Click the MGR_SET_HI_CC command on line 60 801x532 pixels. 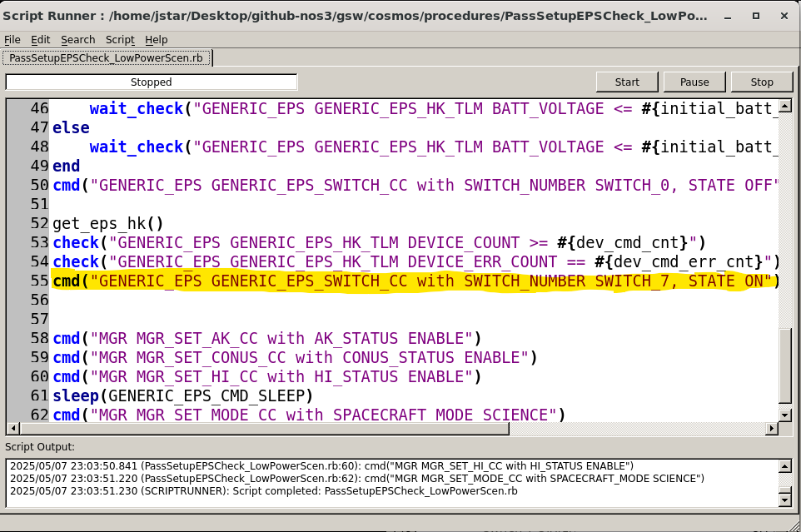(x=267, y=376)
